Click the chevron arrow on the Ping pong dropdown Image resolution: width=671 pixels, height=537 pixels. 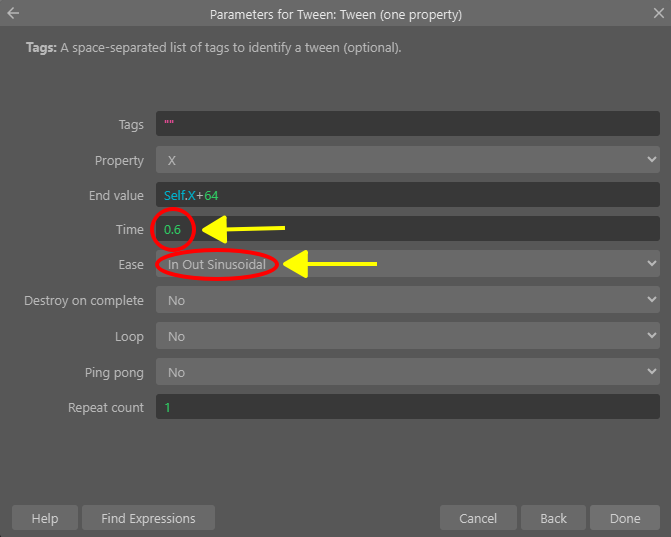[651, 371]
